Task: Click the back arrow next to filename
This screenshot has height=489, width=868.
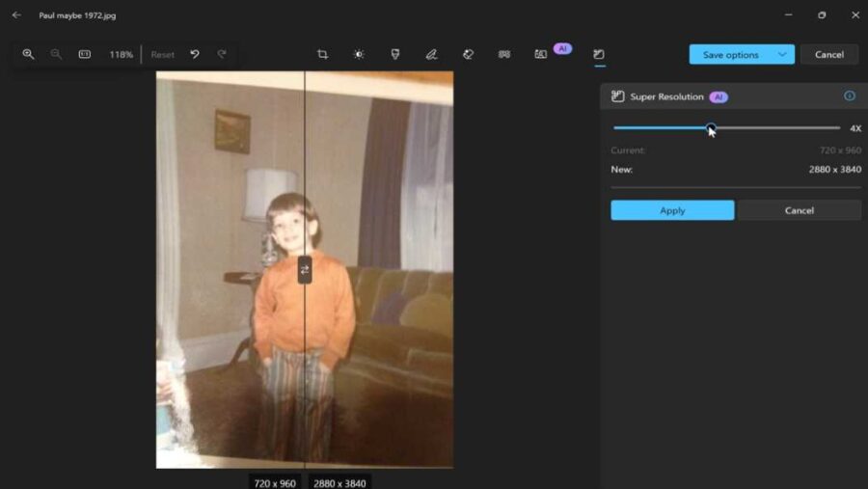Action: (x=16, y=15)
